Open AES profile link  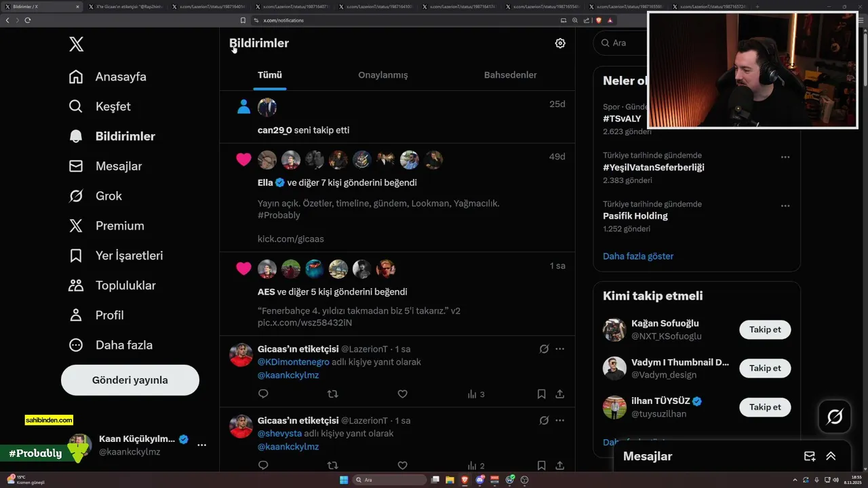coord(267,292)
